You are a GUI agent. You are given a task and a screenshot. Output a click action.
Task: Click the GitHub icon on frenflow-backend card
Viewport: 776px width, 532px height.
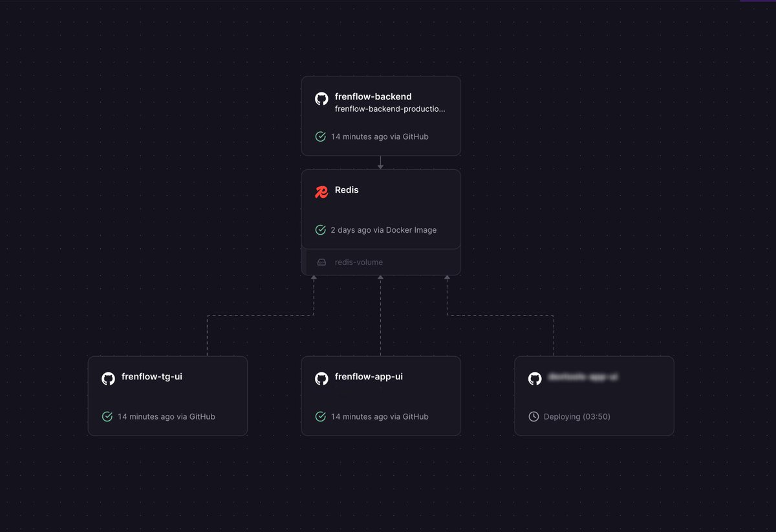pyautogui.click(x=321, y=99)
